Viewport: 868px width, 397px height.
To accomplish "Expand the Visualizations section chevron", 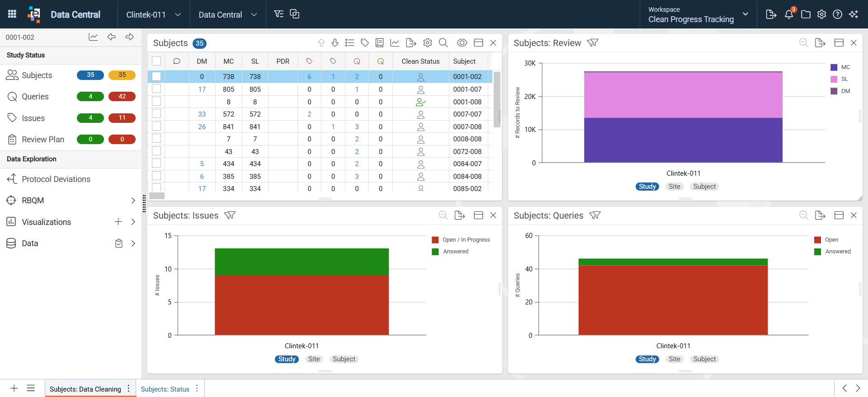I will [x=133, y=222].
